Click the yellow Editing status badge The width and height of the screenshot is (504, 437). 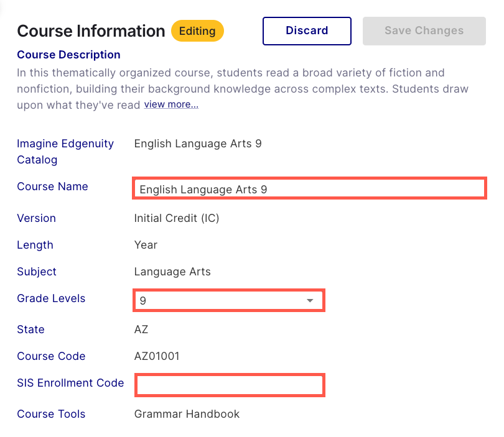tap(197, 30)
